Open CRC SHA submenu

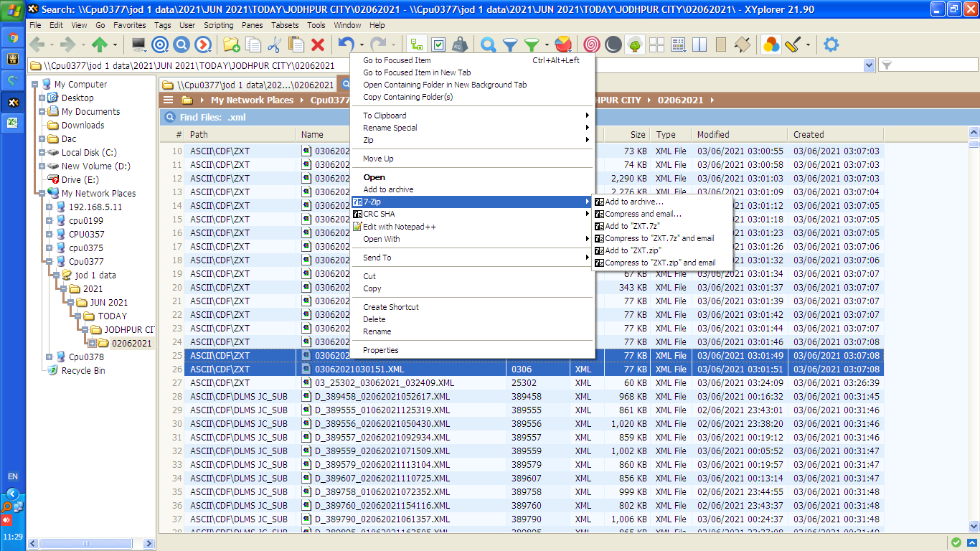(473, 214)
